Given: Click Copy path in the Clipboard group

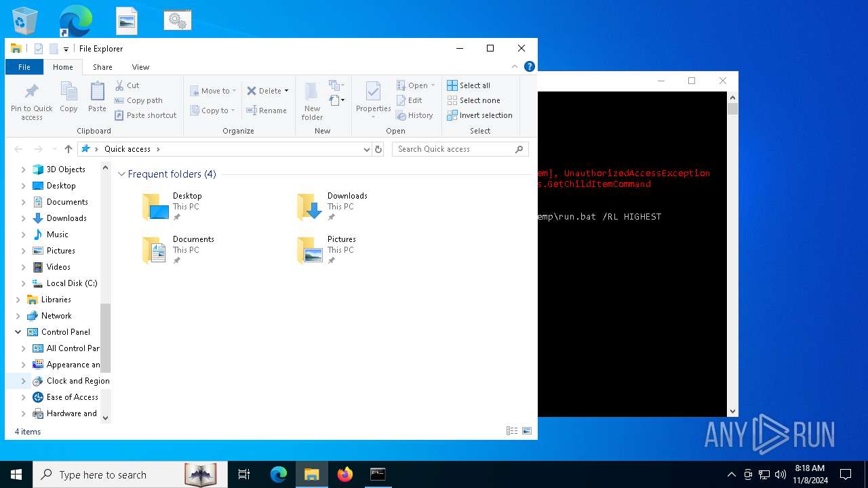Looking at the screenshot, I should pos(138,100).
